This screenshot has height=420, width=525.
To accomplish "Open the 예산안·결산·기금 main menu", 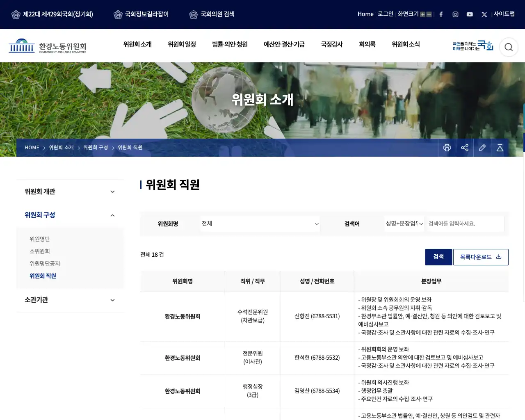I will click(284, 44).
